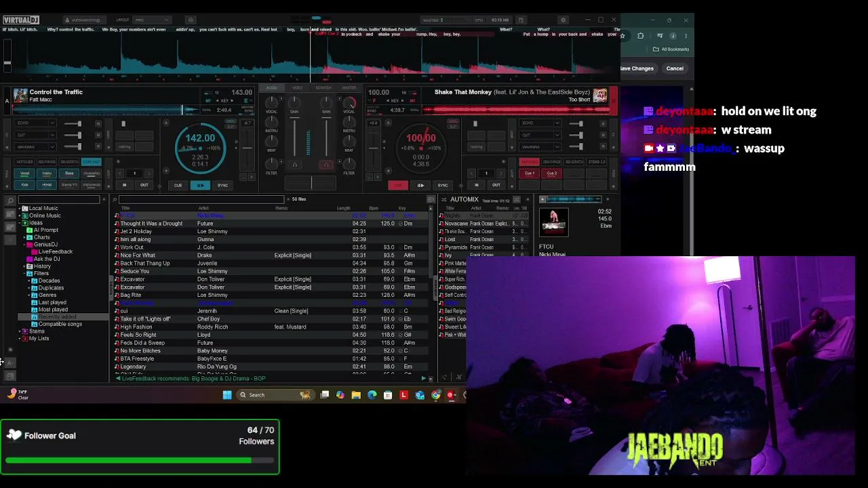The width and height of the screenshot is (868, 488).
Task: Click the file list search field
Action: point(201,199)
